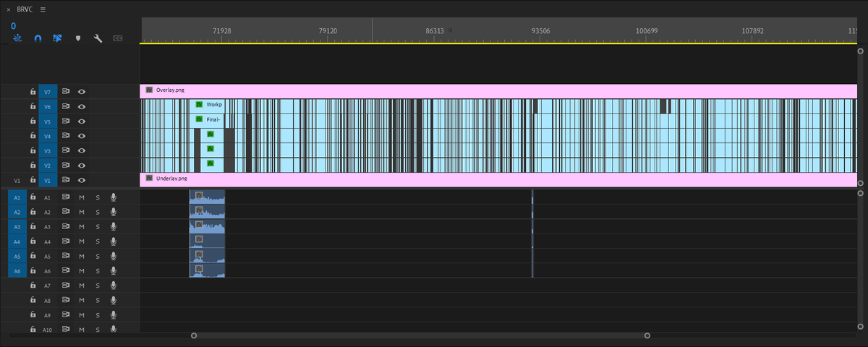The image size is (868, 347).
Task: Toggle sync lock on V6
Action: point(65,106)
